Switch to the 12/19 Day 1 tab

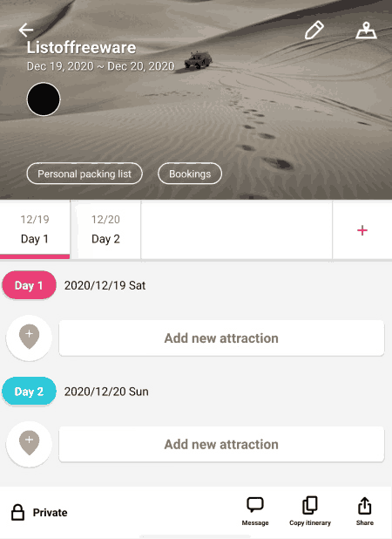click(35, 229)
